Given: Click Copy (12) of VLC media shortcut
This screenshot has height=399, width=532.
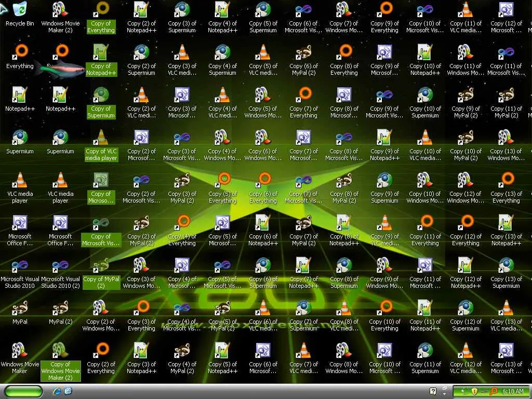Looking at the screenshot, I should (x=466, y=358).
